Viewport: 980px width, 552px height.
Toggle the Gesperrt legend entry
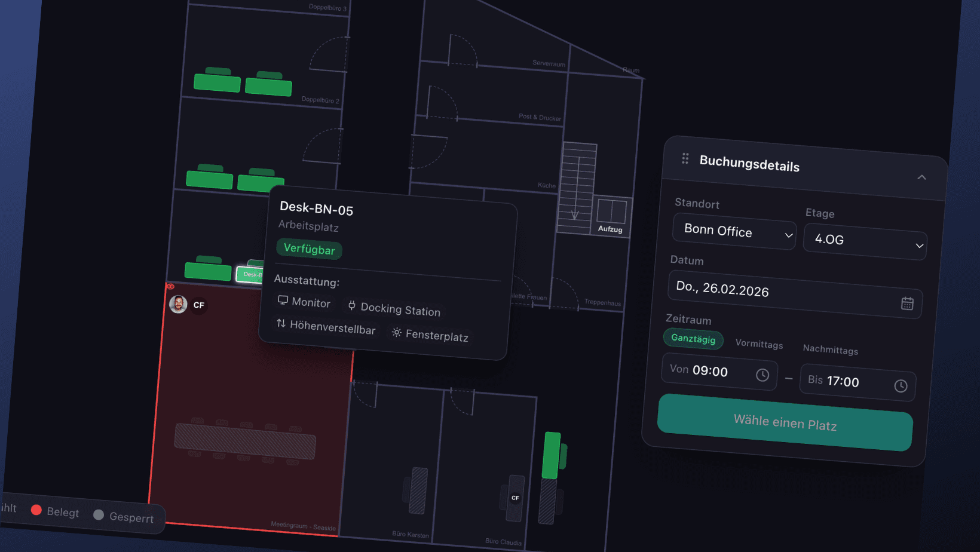[124, 516]
